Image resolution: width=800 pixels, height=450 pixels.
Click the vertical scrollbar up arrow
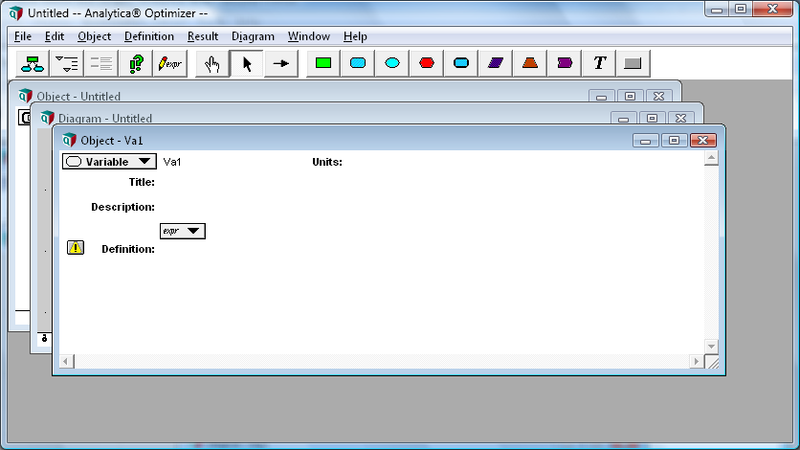(x=711, y=158)
